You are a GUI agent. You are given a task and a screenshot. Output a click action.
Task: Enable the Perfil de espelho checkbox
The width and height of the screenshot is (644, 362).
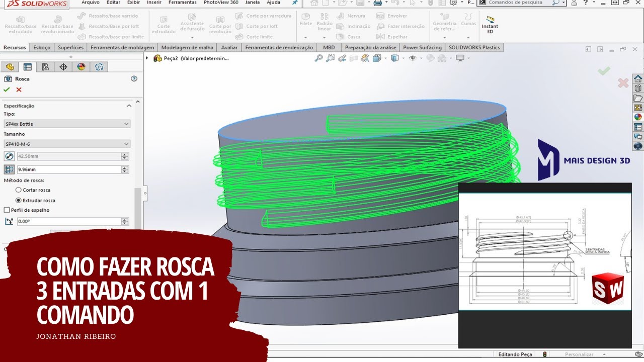pyautogui.click(x=7, y=210)
